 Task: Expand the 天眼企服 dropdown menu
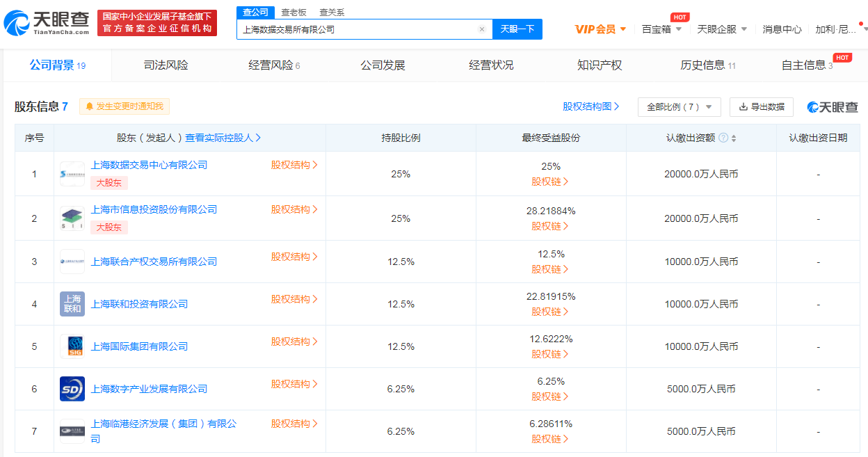(x=722, y=29)
